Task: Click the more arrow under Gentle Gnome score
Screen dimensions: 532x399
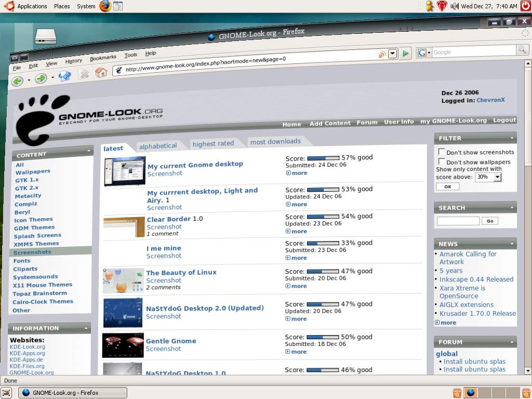Action: pos(288,352)
